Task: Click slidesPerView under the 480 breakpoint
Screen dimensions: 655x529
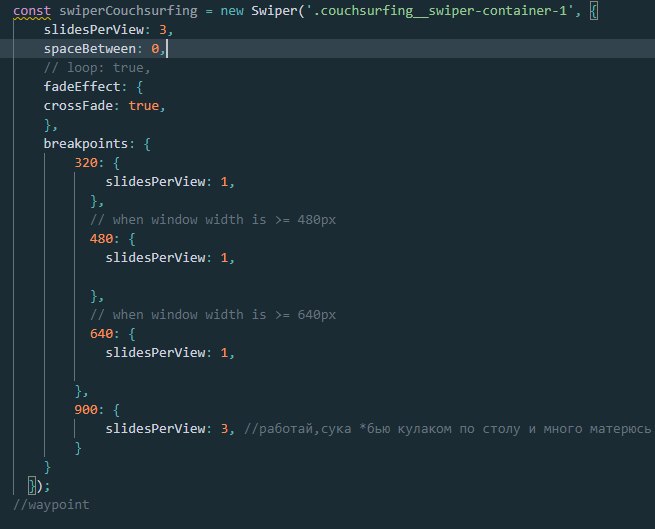Action: coord(155,258)
